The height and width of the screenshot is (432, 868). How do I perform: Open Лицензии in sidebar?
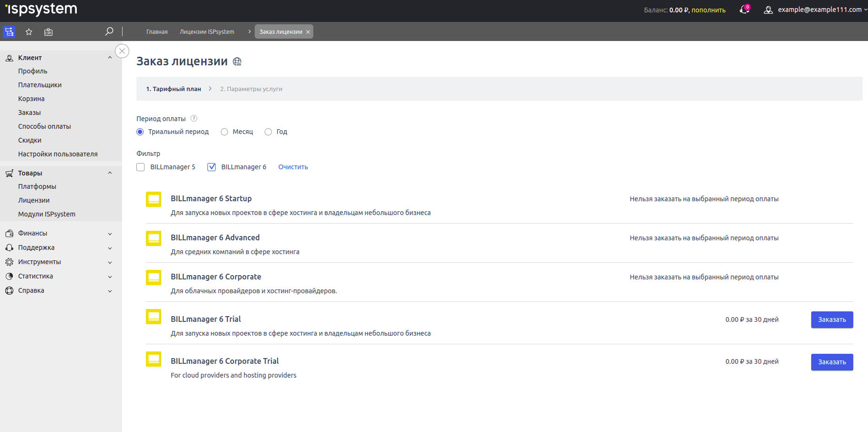coord(34,200)
